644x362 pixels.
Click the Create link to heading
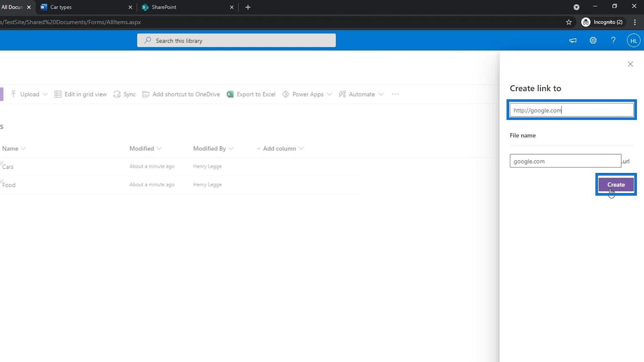pos(535,88)
